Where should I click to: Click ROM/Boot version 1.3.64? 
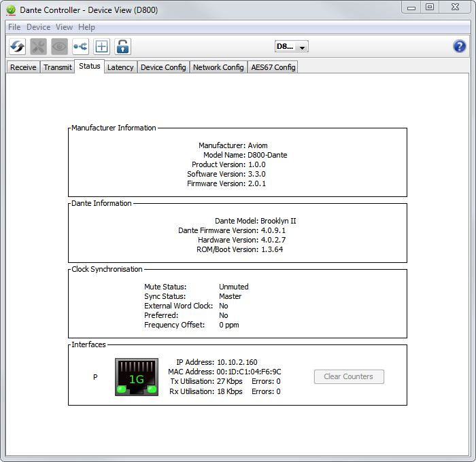pos(272,249)
